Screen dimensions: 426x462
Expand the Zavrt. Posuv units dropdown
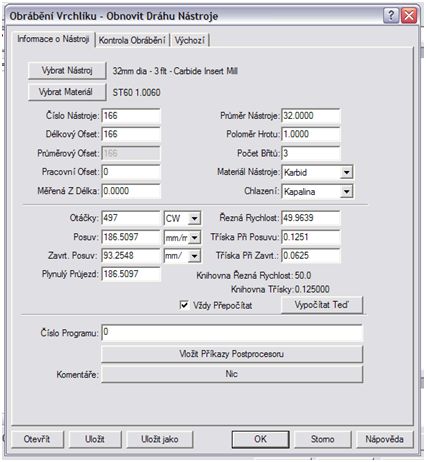194,256
